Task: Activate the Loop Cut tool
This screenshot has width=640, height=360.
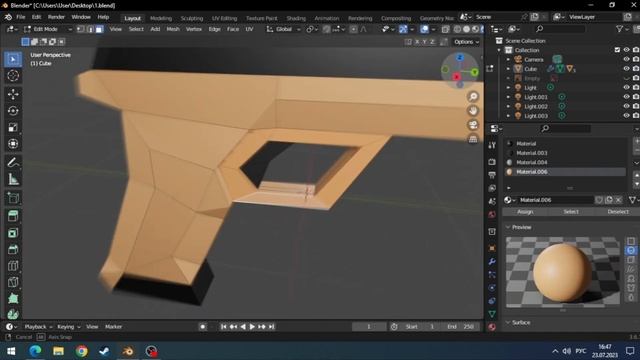Action: [x=13, y=266]
